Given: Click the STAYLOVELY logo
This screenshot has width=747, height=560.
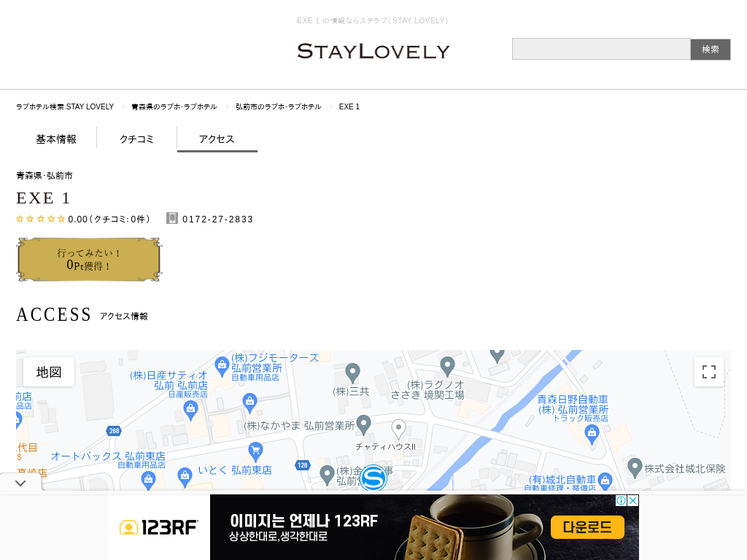Looking at the screenshot, I should (x=373, y=51).
